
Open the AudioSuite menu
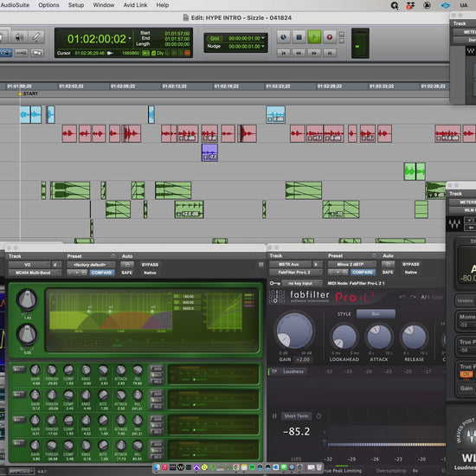pyautogui.click(x=15, y=5)
